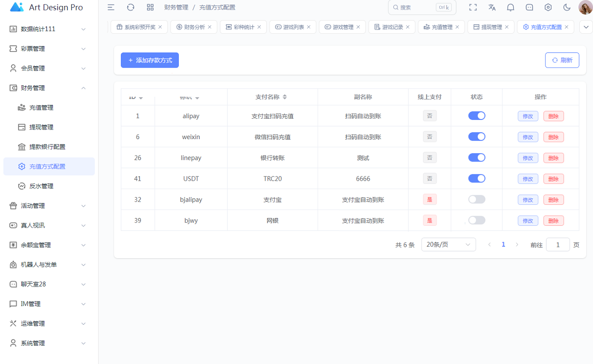Image resolution: width=593 pixels, height=364 pixels.
Task: Switch to the 提现管理 tab
Action: [x=490, y=27]
